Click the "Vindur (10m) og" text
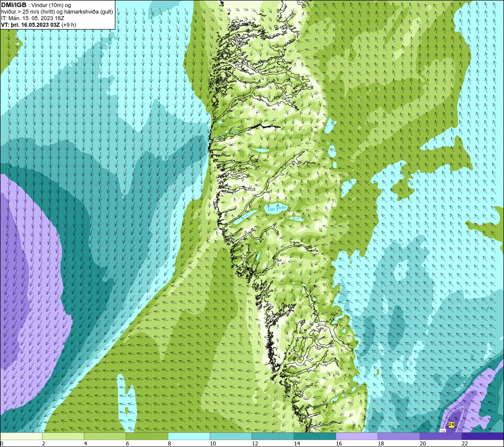 click(x=51, y=6)
